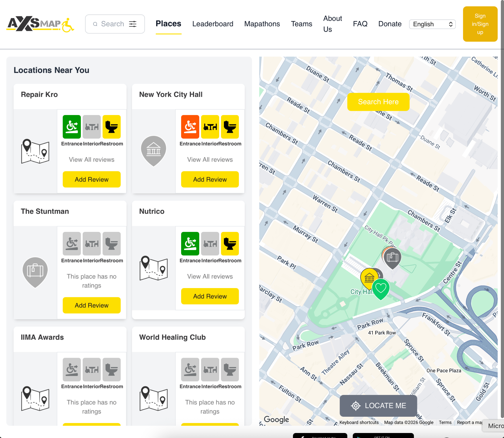Go to Donate page
This screenshot has height=438, width=504.
pyautogui.click(x=390, y=24)
